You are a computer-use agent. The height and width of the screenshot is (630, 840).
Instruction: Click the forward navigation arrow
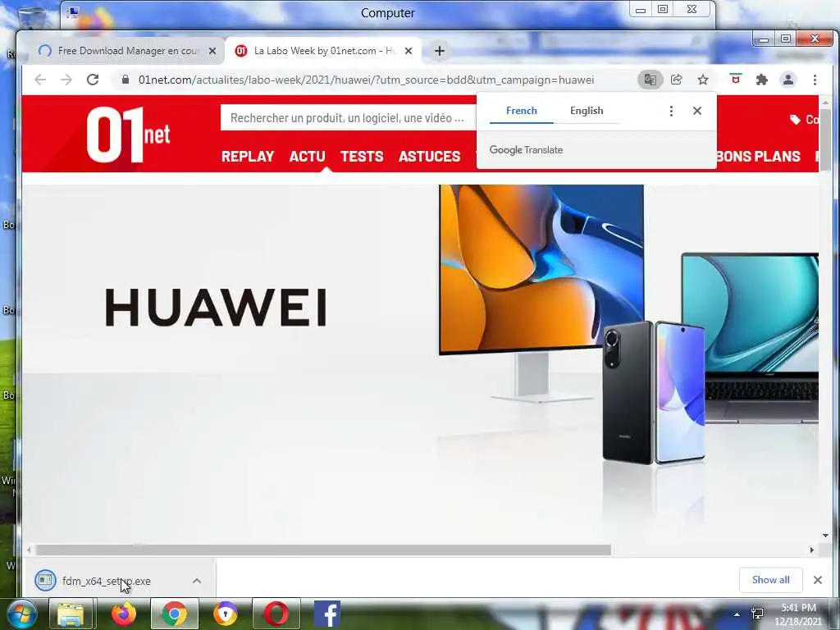click(x=66, y=80)
